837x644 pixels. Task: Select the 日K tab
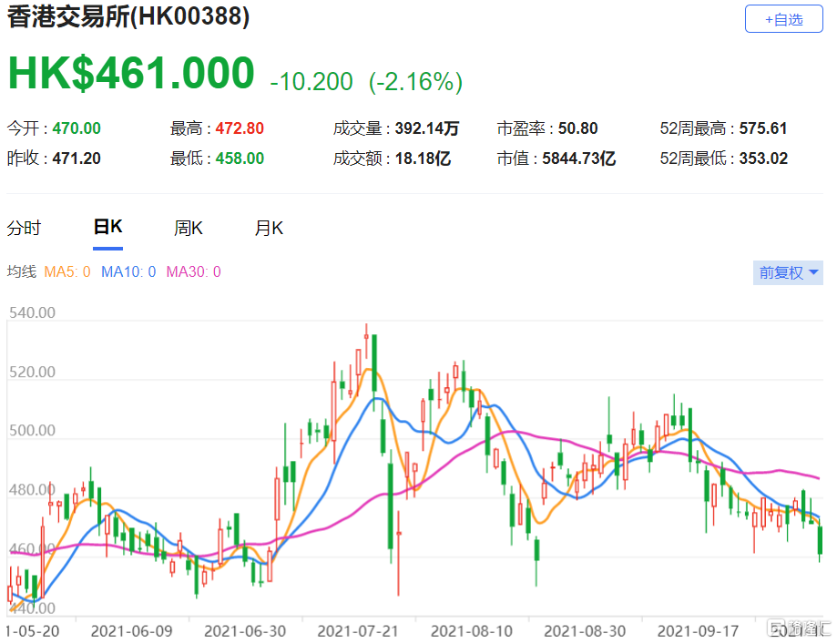pyautogui.click(x=107, y=227)
